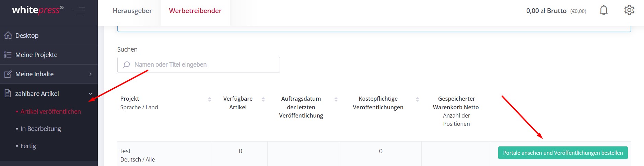Collapse the zahlbare Artikel submenu chevron
This screenshot has height=166, width=644.
coord(91,93)
